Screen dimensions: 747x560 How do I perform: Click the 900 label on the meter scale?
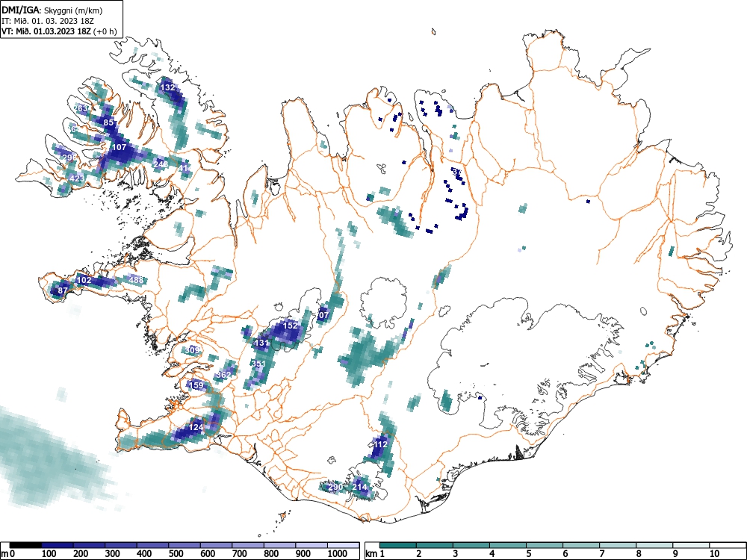303,554
